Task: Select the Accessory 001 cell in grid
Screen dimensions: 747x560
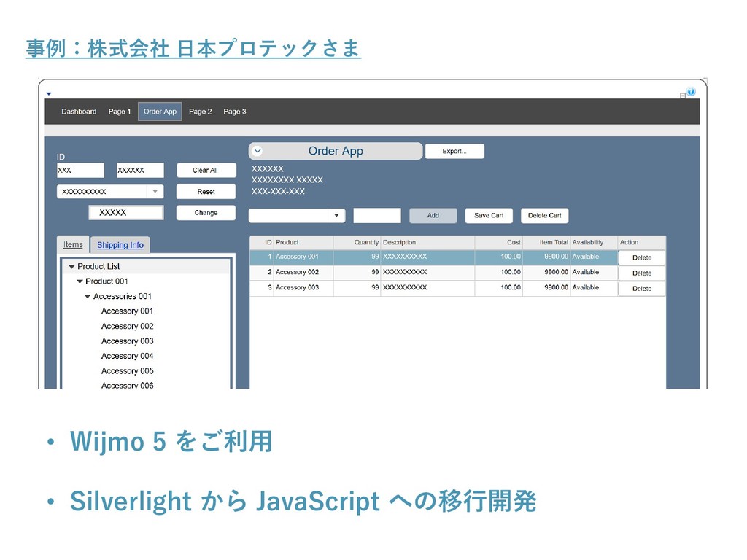Action: [x=303, y=257]
